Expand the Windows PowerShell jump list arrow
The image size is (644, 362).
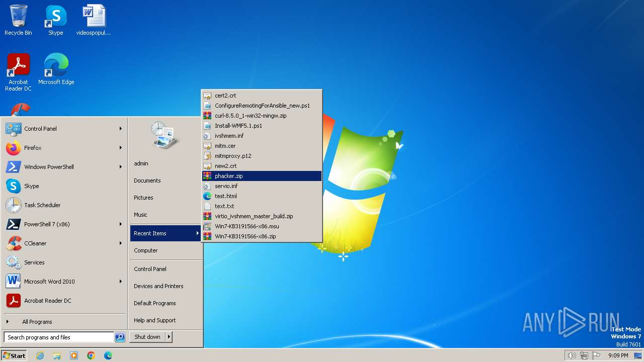(x=121, y=167)
